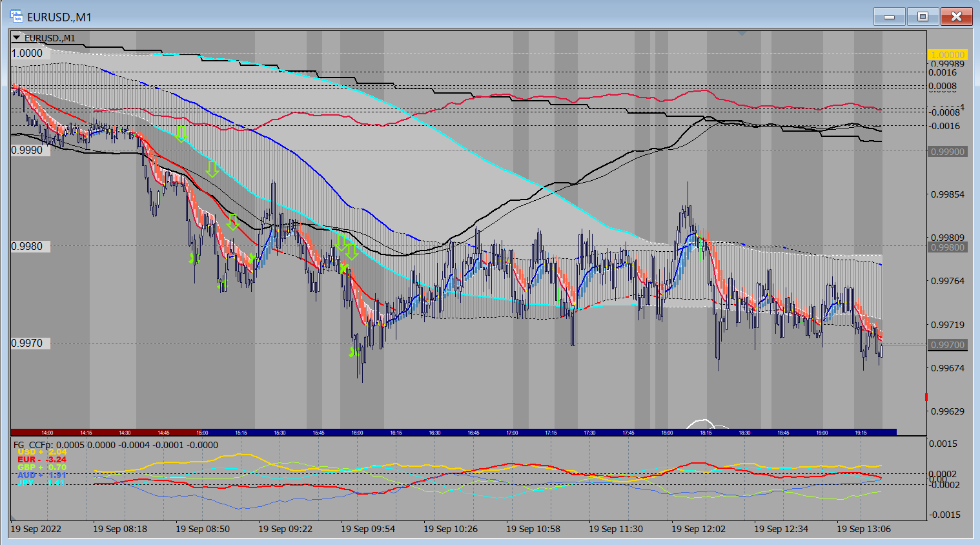
Task: Maximize the EURUSD chart window
Action: (x=923, y=16)
